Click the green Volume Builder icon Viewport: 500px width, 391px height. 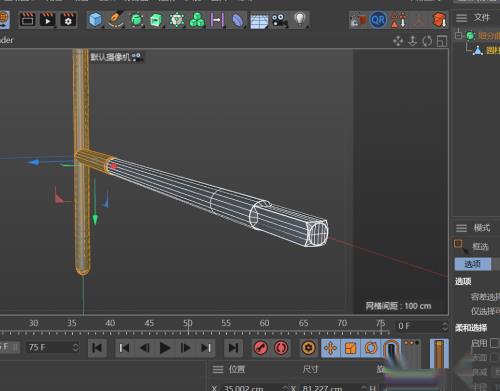[197, 20]
